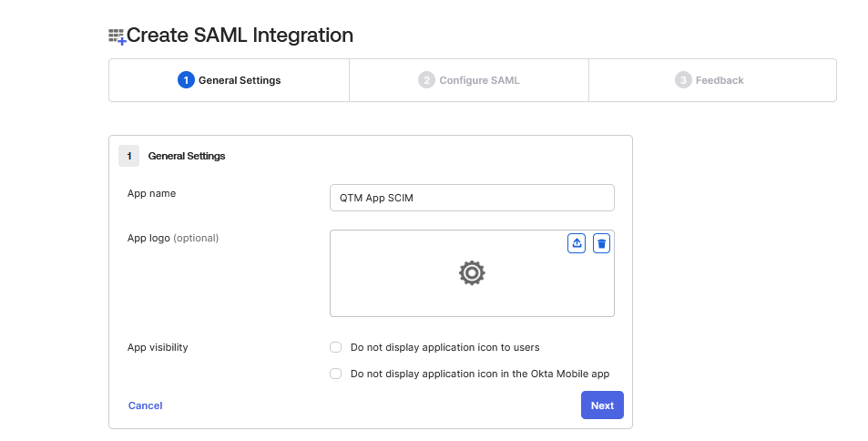Select the General Settings step tab
This screenshot has width=868, height=441.
230,80
